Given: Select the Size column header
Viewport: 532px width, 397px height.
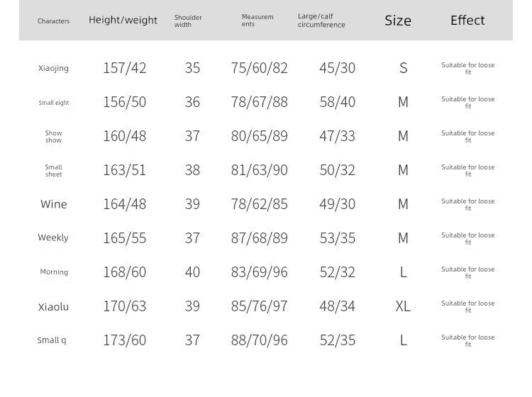Looking at the screenshot, I should tap(398, 21).
